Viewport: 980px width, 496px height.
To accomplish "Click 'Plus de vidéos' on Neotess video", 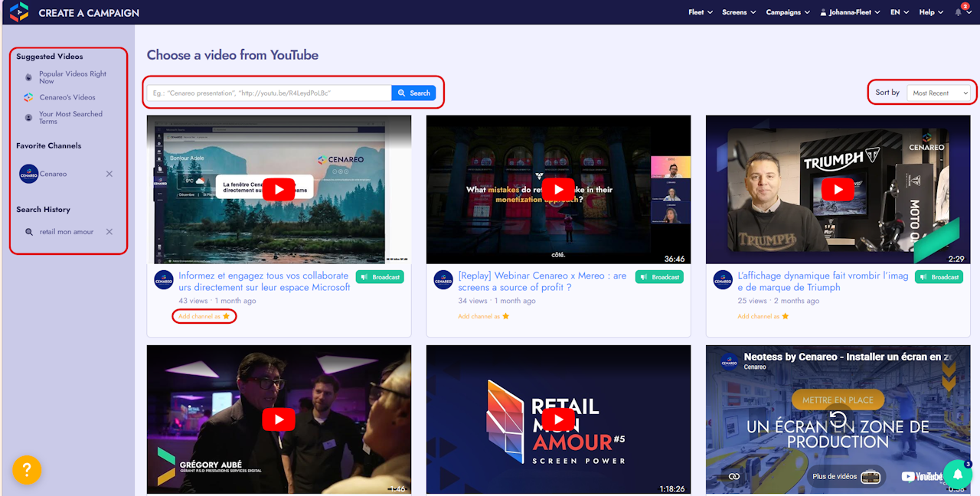I will coord(846,476).
